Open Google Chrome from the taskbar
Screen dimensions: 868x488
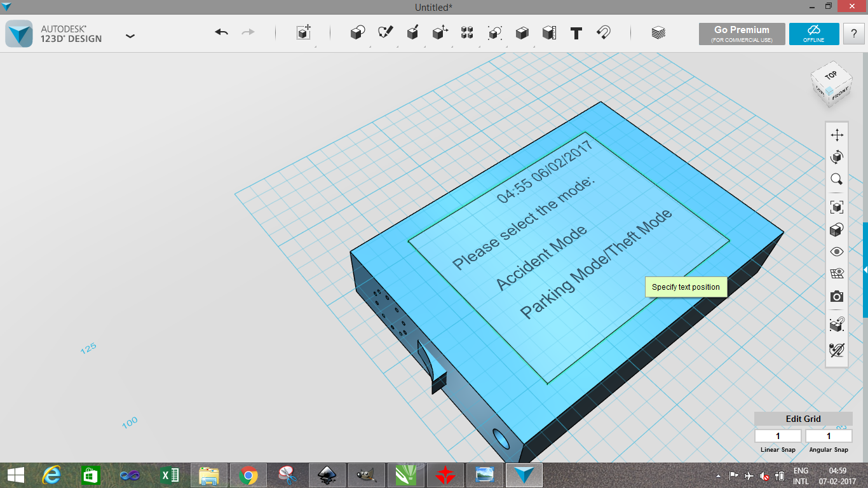click(248, 475)
